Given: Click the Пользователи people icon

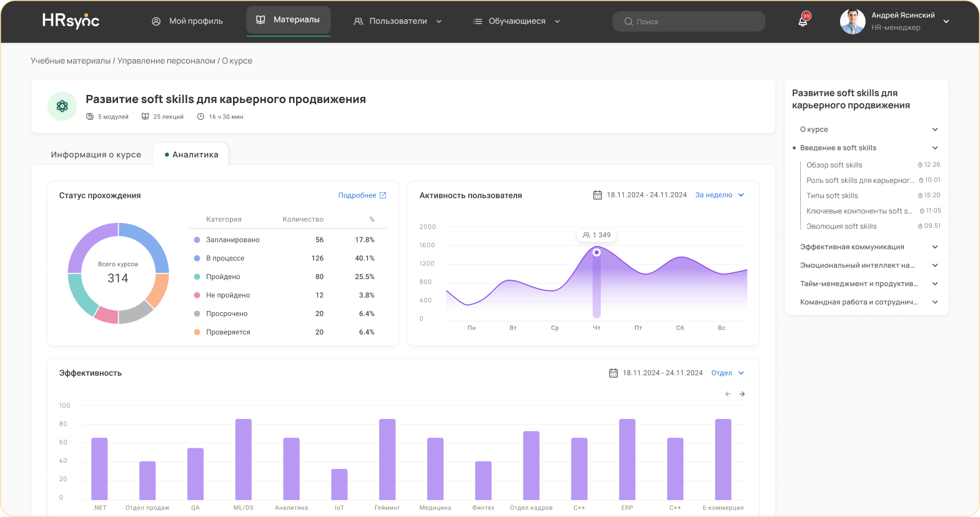Looking at the screenshot, I should click(359, 21).
